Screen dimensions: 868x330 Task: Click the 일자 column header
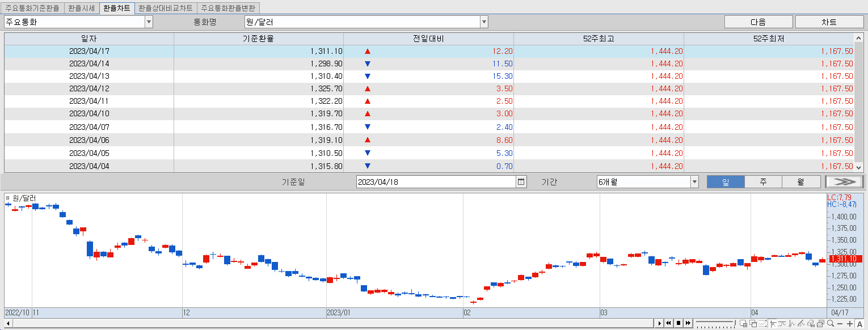(x=89, y=39)
